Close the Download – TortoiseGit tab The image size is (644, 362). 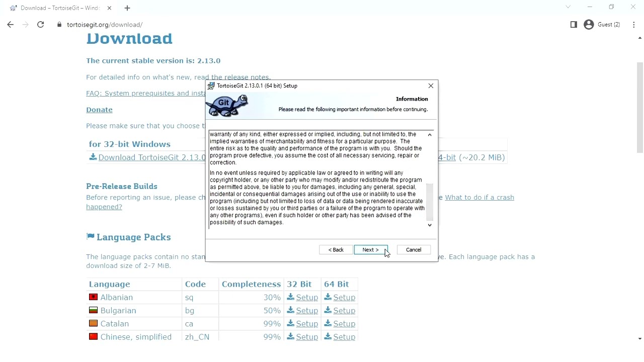tap(109, 8)
